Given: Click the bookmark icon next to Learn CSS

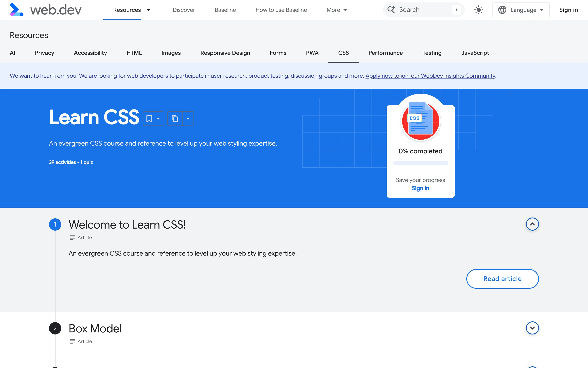Looking at the screenshot, I should 149,119.
